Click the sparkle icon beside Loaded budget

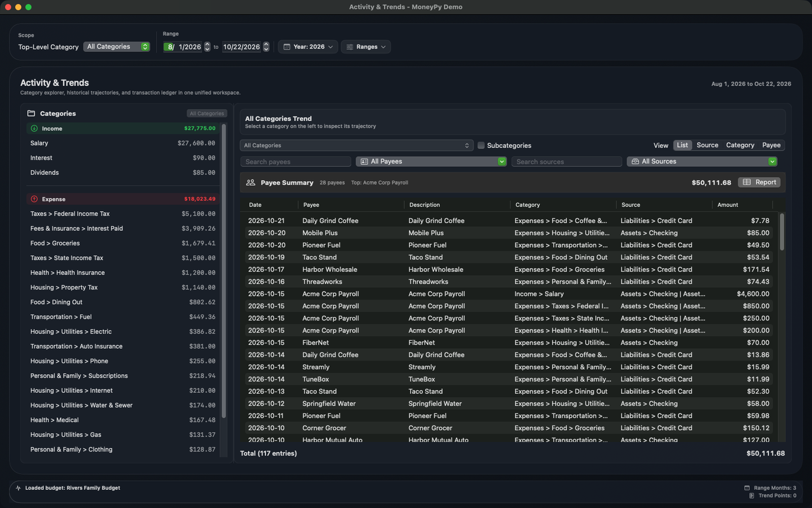pos(19,488)
